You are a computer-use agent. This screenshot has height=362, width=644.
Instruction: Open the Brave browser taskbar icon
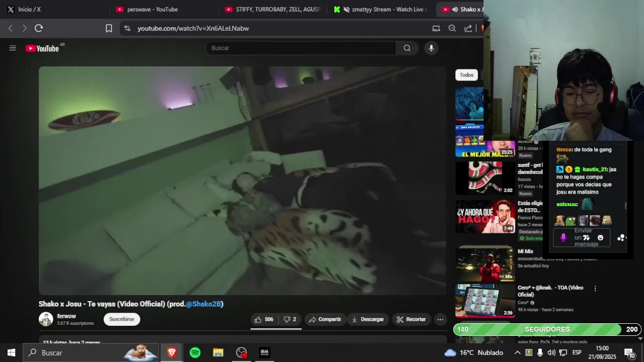point(172,353)
